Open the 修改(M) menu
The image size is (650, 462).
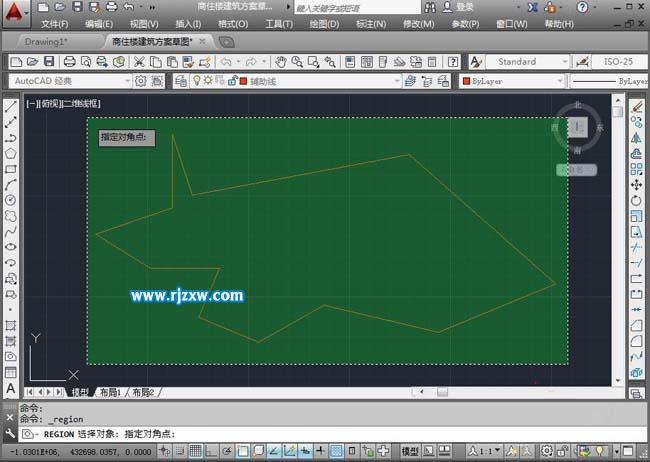(x=419, y=24)
